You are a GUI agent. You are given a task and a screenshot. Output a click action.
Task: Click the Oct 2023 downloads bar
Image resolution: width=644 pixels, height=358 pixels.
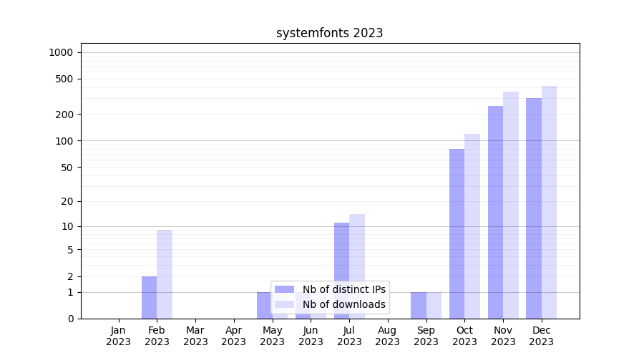pyautogui.click(x=472, y=226)
